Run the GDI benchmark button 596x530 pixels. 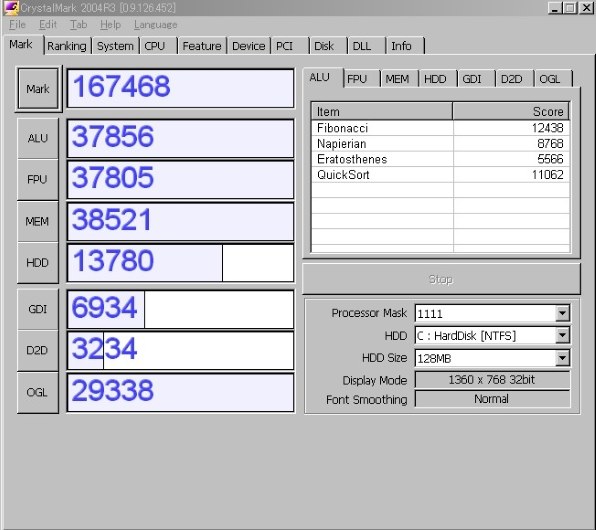(x=38, y=309)
